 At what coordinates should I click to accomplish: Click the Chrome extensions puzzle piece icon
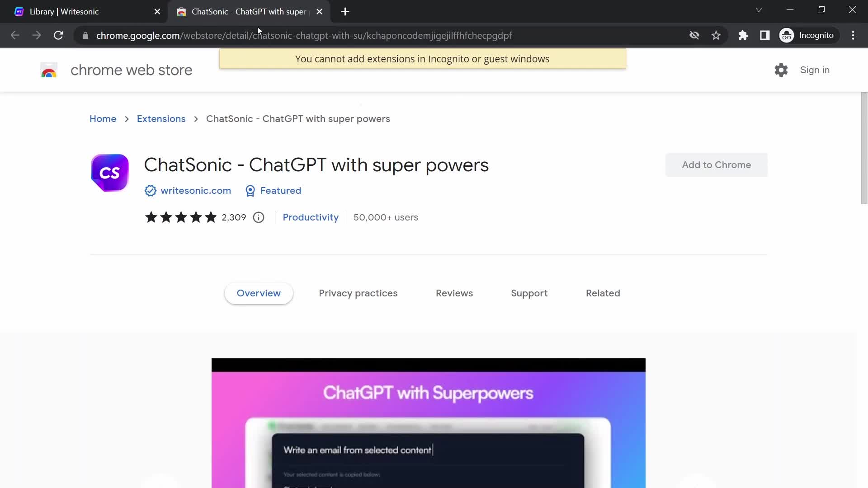pyautogui.click(x=743, y=35)
